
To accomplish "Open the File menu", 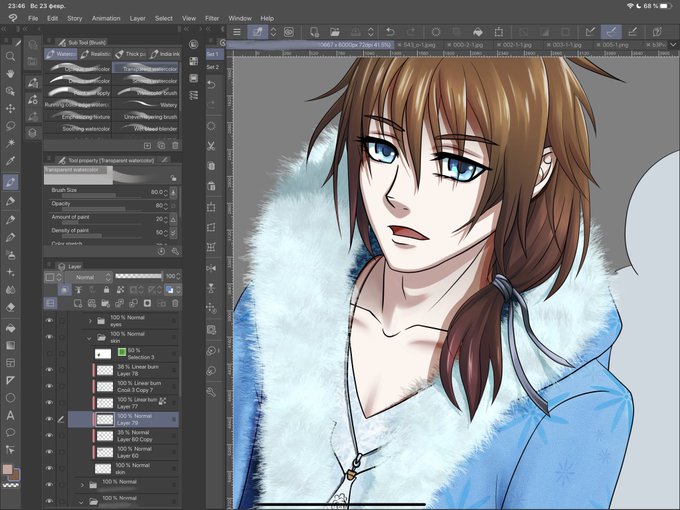I will point(33,18).
